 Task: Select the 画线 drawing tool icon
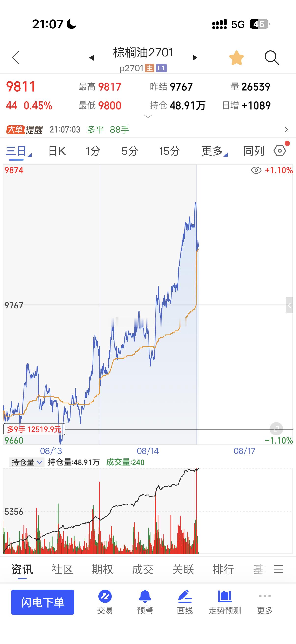click(185, 597)
